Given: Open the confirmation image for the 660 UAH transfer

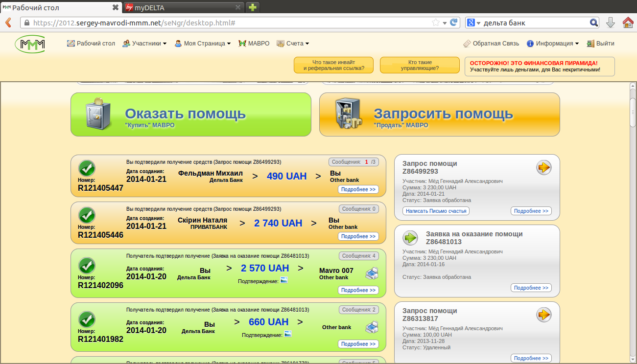Looking at the screenshot, I should (x=288, y=334).
